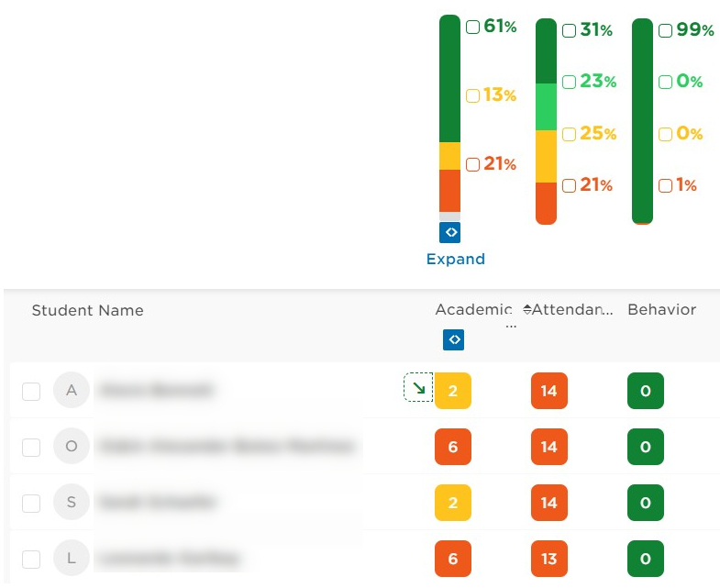Click the blue expand icon below the academic bar

(x=449, y=232)
